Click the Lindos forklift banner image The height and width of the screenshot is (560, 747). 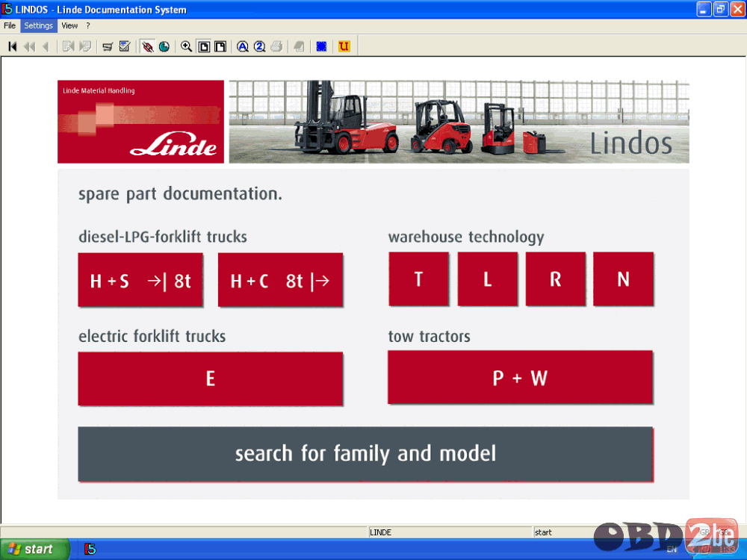click(459, 122)
